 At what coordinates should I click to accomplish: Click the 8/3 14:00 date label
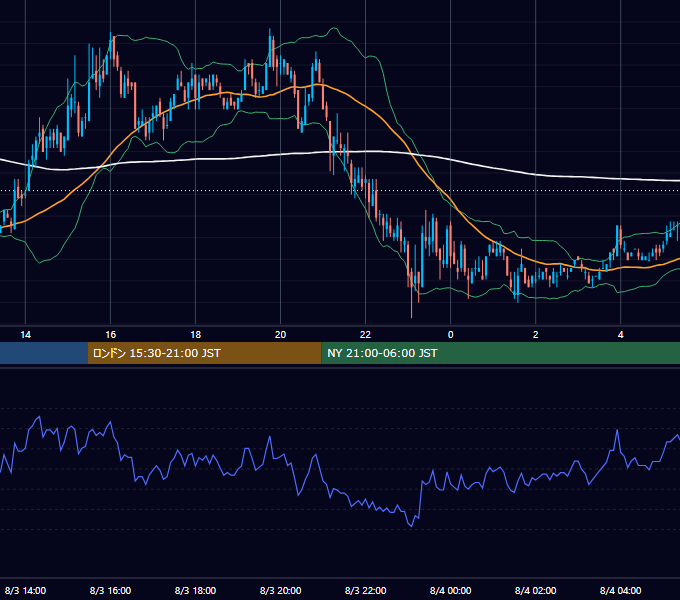[26, 590]
